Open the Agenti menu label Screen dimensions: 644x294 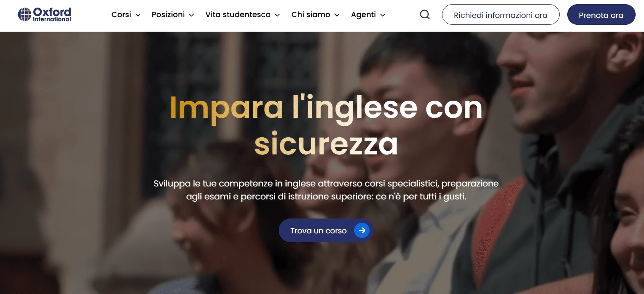point(363,14)
